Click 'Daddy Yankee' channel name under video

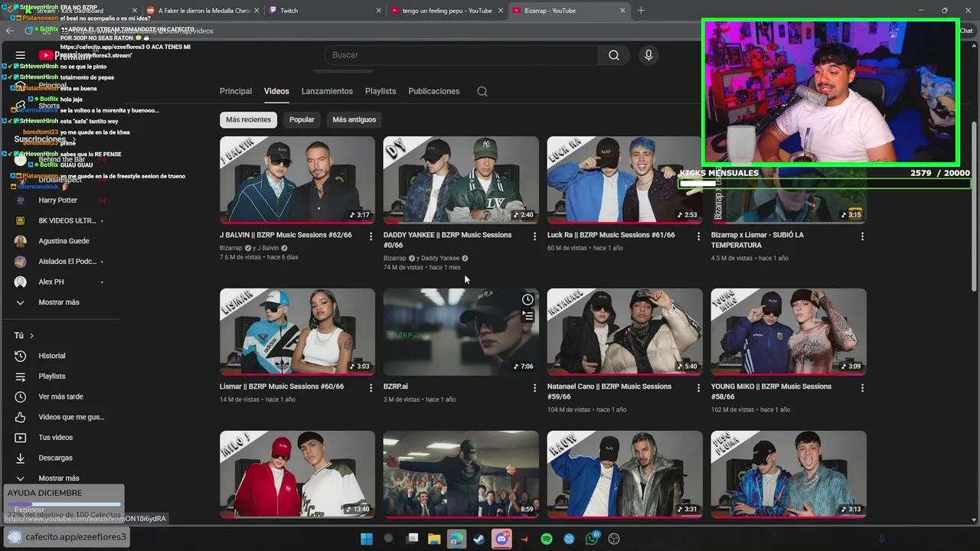440,258
